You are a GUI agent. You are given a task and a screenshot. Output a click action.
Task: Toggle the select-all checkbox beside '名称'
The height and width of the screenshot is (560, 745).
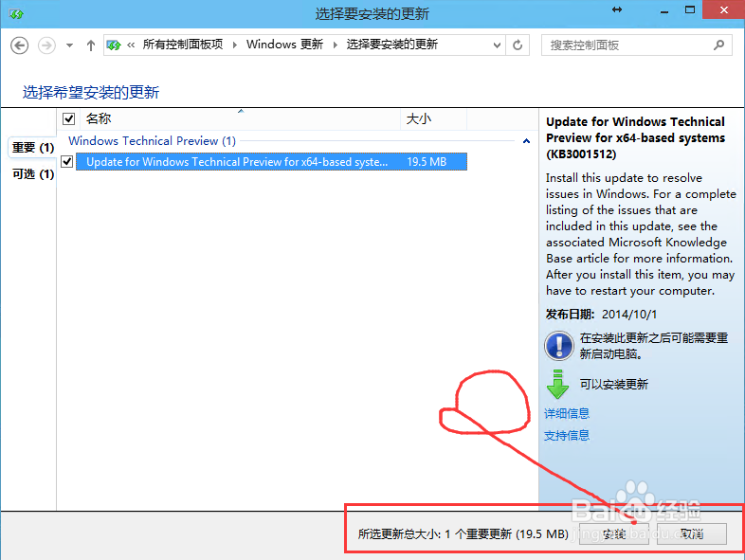click(x=69, y=118)
